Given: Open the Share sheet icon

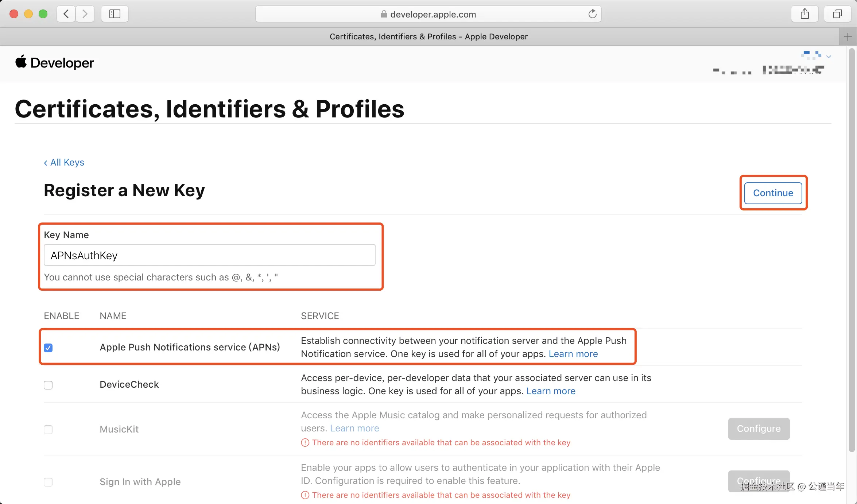Looking at the screenshot, I should 804,14.
